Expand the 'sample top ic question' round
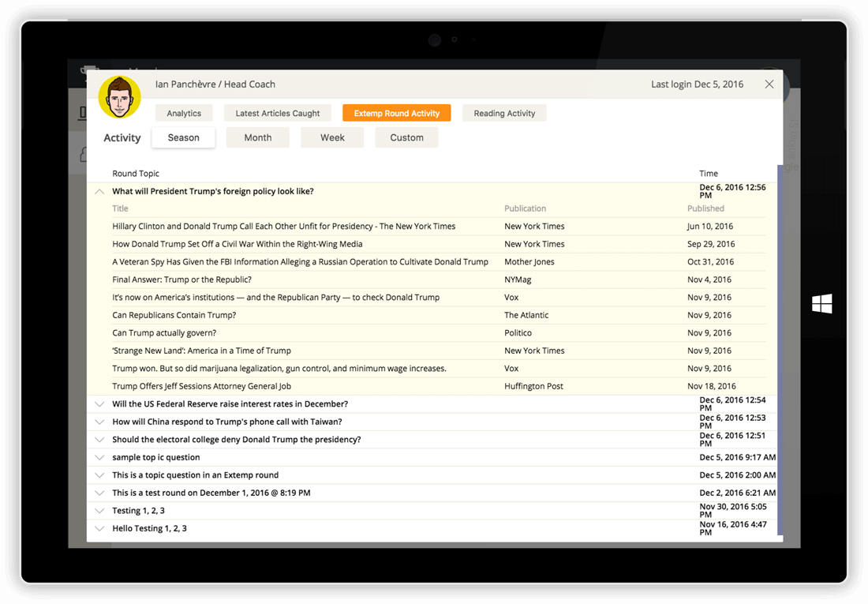868x604 pixels. (x=99, y=457)
